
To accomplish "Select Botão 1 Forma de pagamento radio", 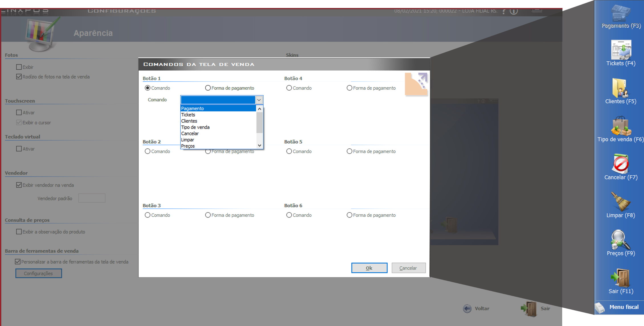I will tap(208, 88).
